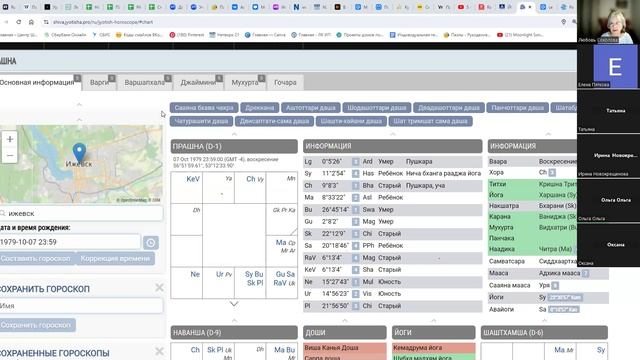Viewport: 640px width, 360px height.
Task: Select Оксана participant video tile
Action: point(609,245)
